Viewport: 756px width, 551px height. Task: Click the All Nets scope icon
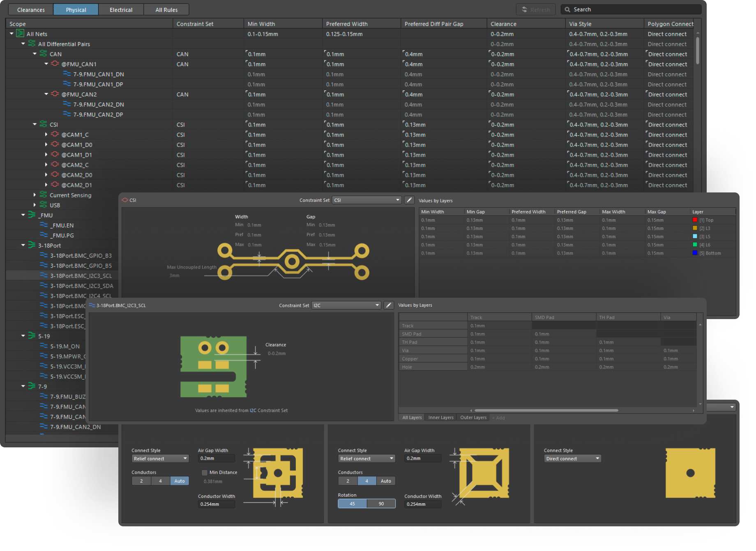[x=20, y=34]
